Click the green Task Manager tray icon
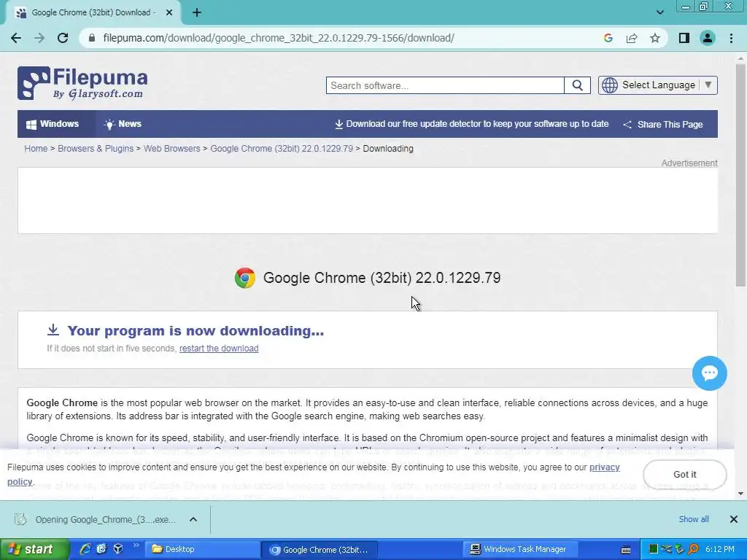The height and width of the screenshot is (560, 747). click(x=653, y=549)
